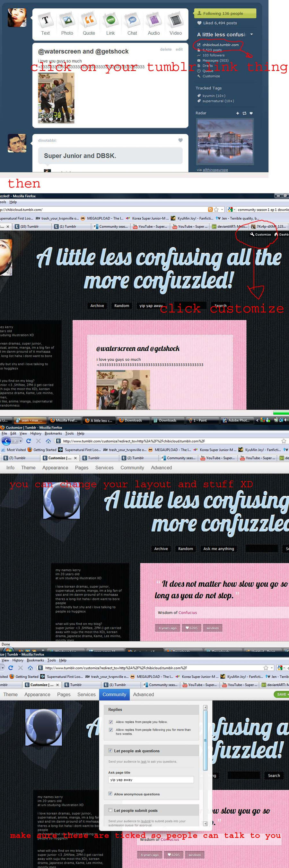
Task: Open 103 followers in the dashboard sidebar
Action: pyautogui.click(x=213, y=55)
